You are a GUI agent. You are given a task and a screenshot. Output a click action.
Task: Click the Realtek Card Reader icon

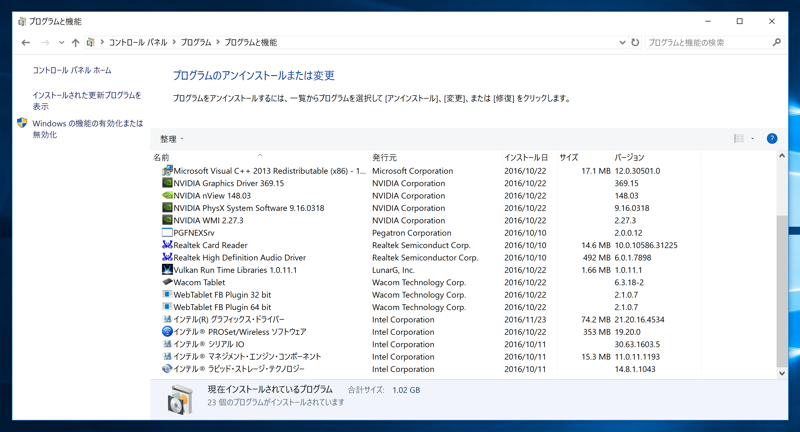167,245
